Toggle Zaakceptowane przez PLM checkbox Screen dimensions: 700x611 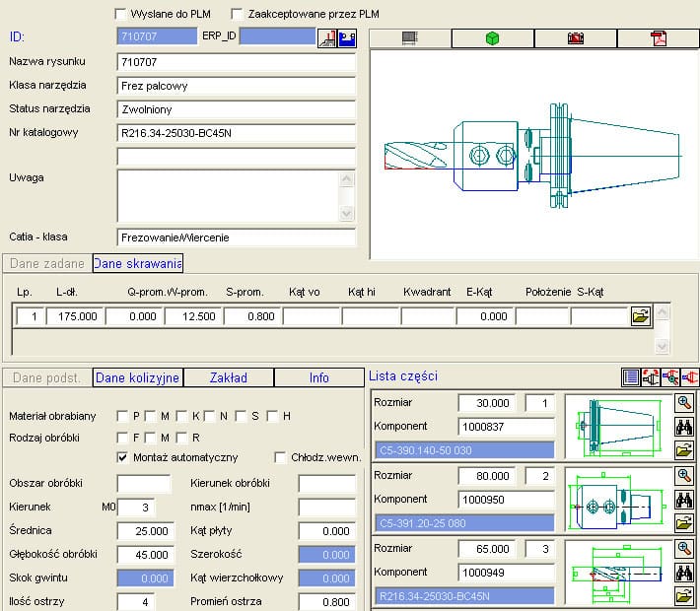(x=237, y=14)
